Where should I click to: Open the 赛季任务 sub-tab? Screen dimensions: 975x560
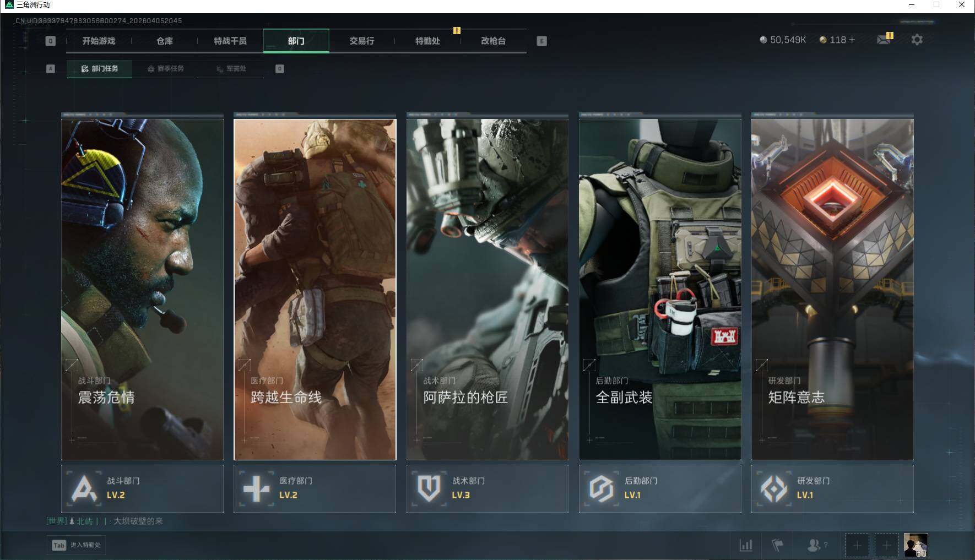point(165,69)
